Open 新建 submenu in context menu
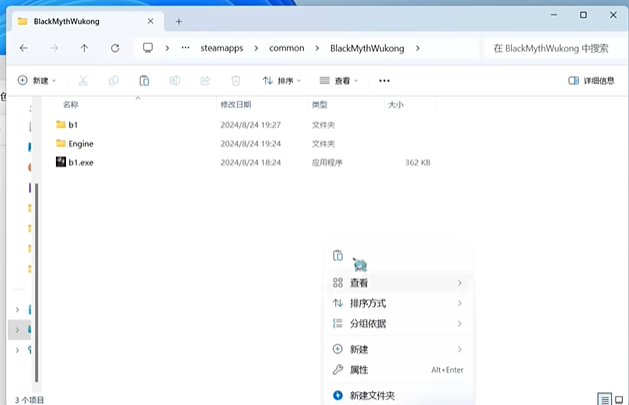This screenshot has height=405, width=629. [x=398, y=349]
